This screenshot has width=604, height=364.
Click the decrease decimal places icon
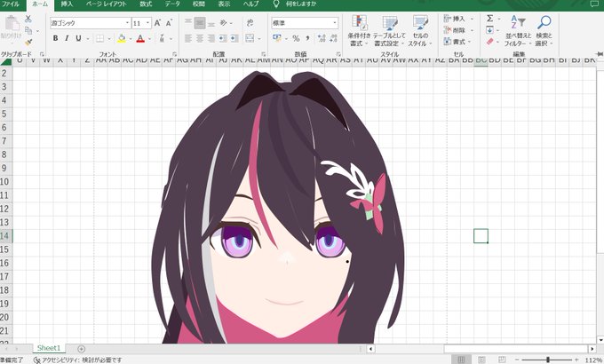333,38
